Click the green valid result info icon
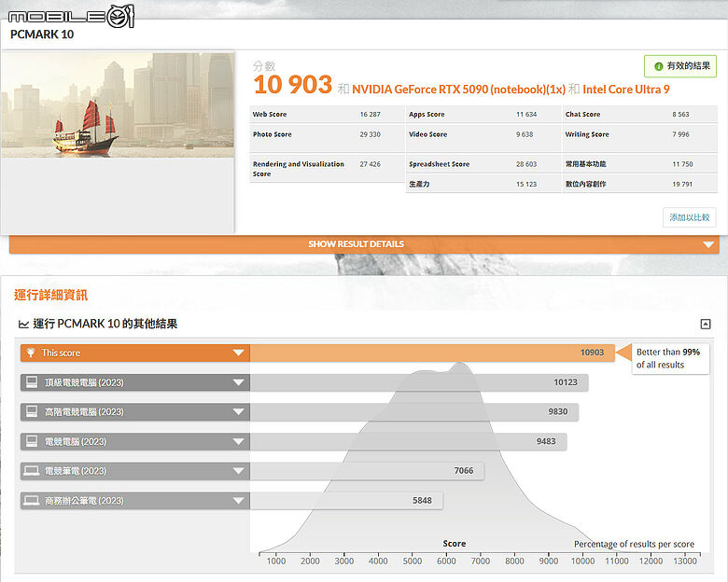Image resolution: width=728 pixels, height=582 pixels. click(658, 66)
